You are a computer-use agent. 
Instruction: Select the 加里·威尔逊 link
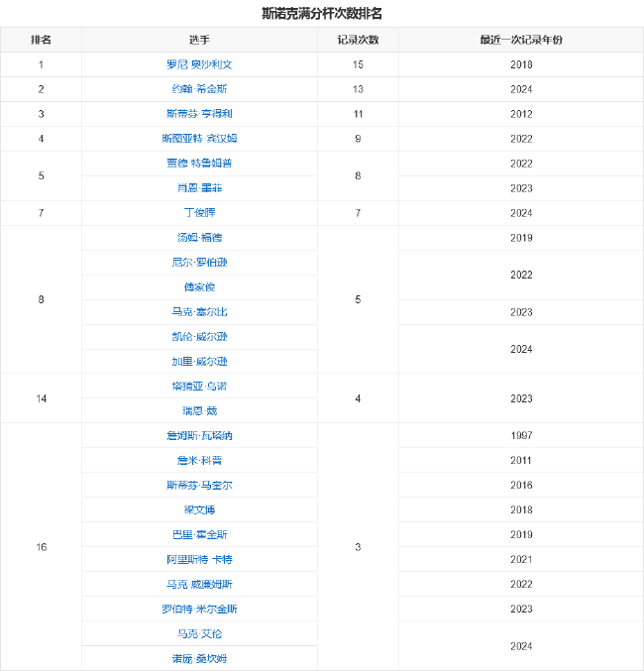[x=199, y=362]
